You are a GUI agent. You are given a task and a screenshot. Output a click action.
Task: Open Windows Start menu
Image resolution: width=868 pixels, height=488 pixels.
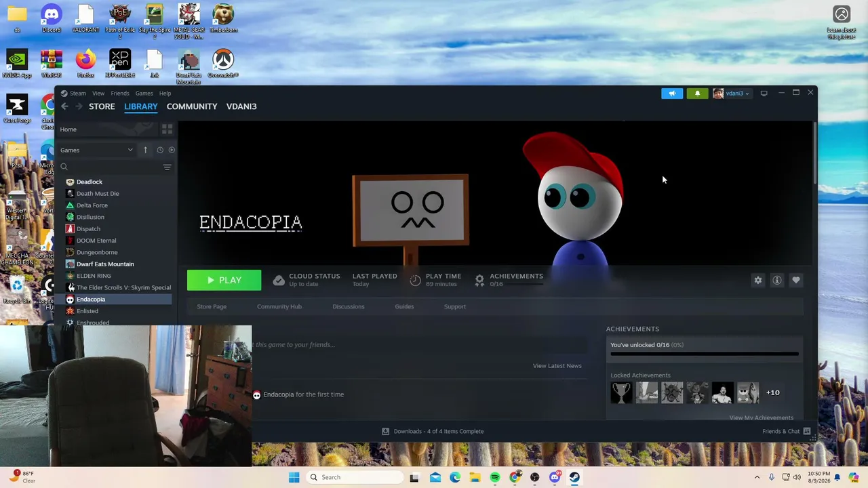pyautogui.click(x=294, y=477)
